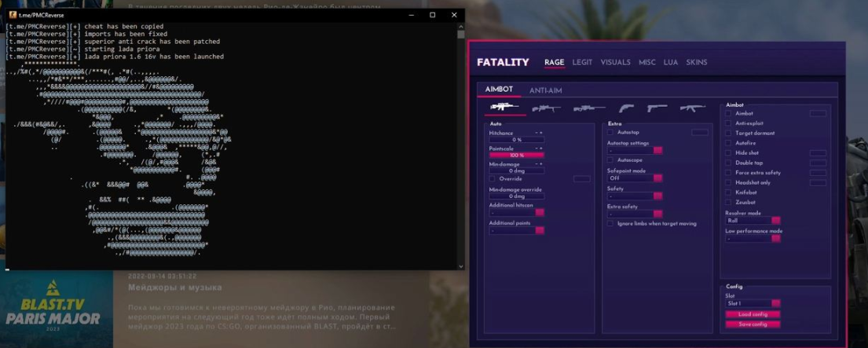Open the Autostop settings dropdown
The image size is (868, 348).
(635, 151)
